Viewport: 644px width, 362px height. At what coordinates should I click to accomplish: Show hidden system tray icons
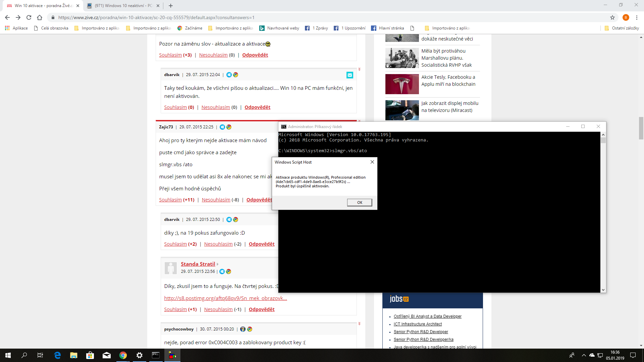(x=584, y=355)
